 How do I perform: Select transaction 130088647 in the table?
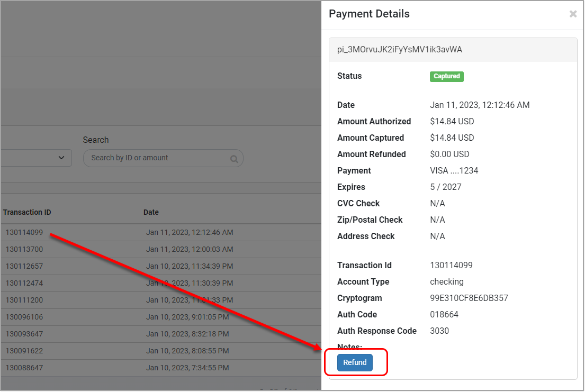tap(20, 367)
